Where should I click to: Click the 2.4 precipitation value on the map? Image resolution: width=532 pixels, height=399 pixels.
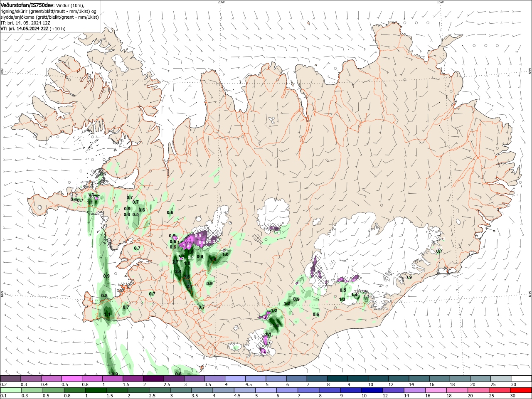click(178, 271)
